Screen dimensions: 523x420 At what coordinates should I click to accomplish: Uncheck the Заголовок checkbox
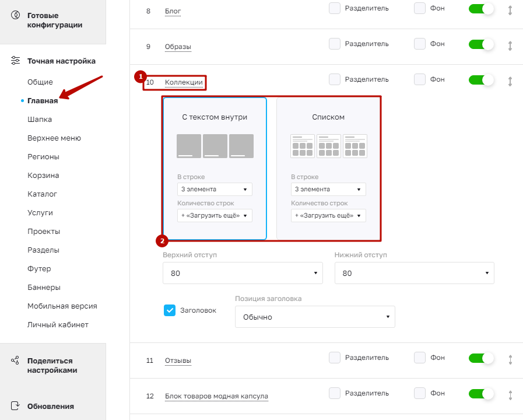click(x=170, y=310)
